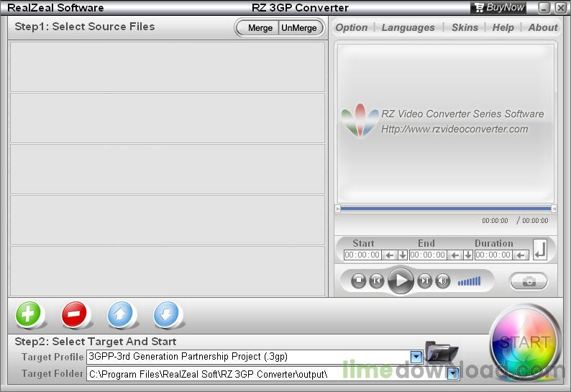Enable Merge mode for source files
This screenshot has width=571, height=392.
260,28
